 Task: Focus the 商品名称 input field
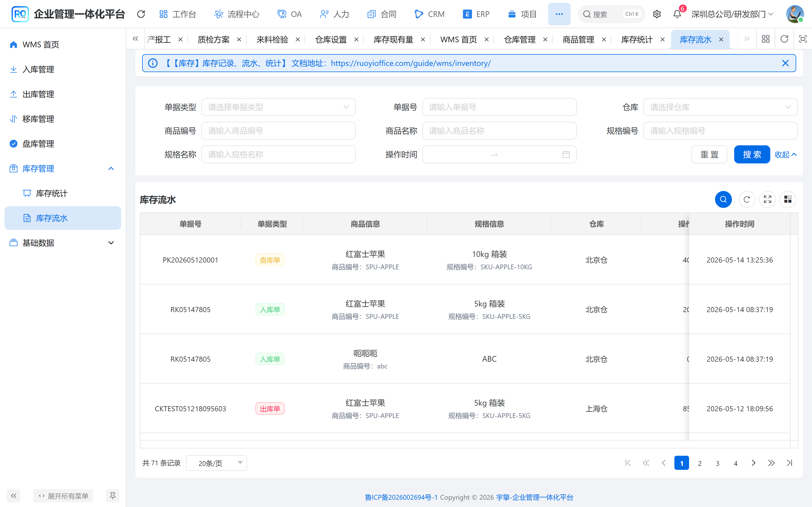click(x=499, y=131)
